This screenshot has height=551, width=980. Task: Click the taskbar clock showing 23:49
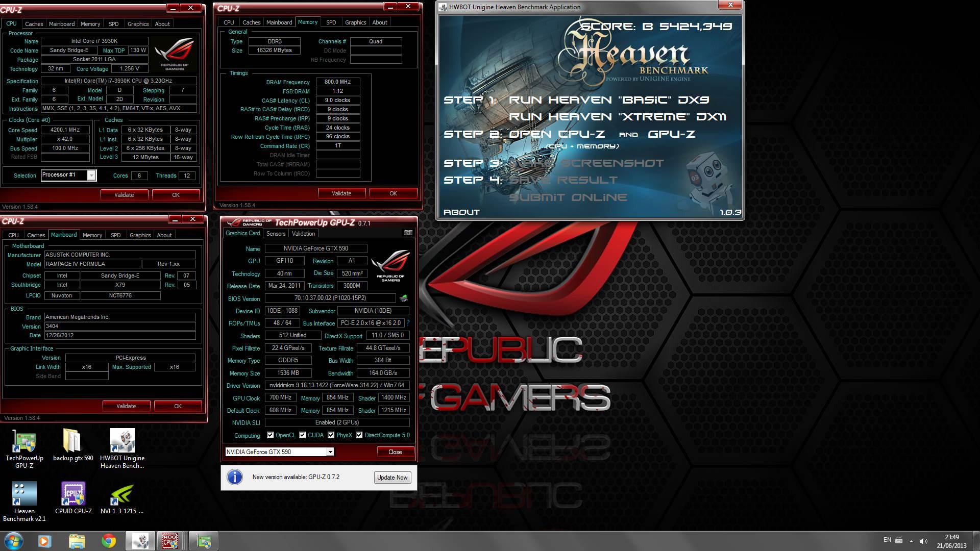pyautogui.click(x=951, y=541)
